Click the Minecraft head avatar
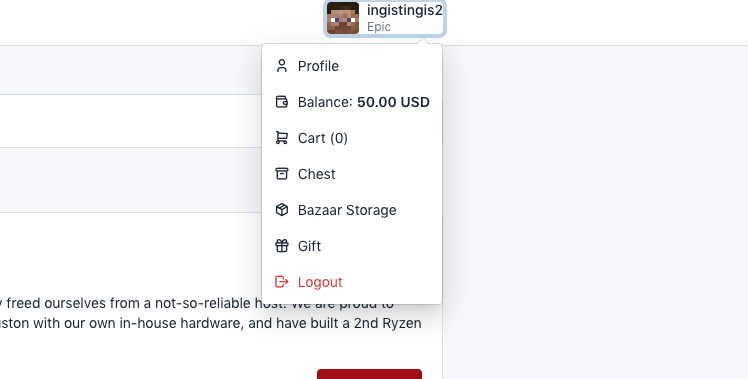748x379 pixels. click(x=343, y=18)
